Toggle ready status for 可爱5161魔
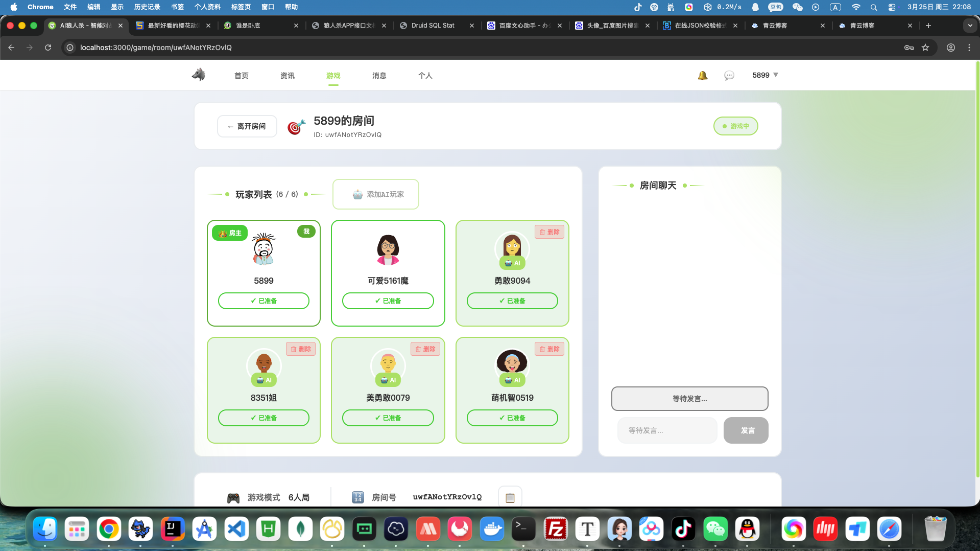The height and width of the screenshot is (551, 980). (388, 301)
